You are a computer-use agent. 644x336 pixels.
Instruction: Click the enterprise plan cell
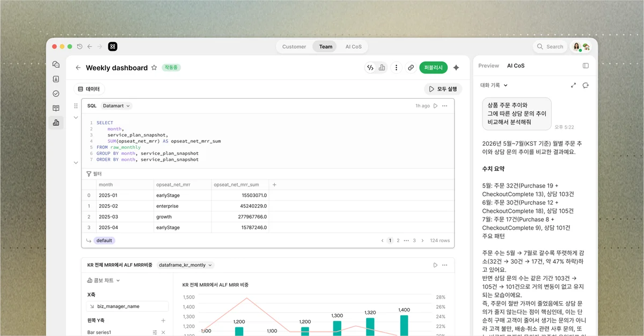click(183, 206)
